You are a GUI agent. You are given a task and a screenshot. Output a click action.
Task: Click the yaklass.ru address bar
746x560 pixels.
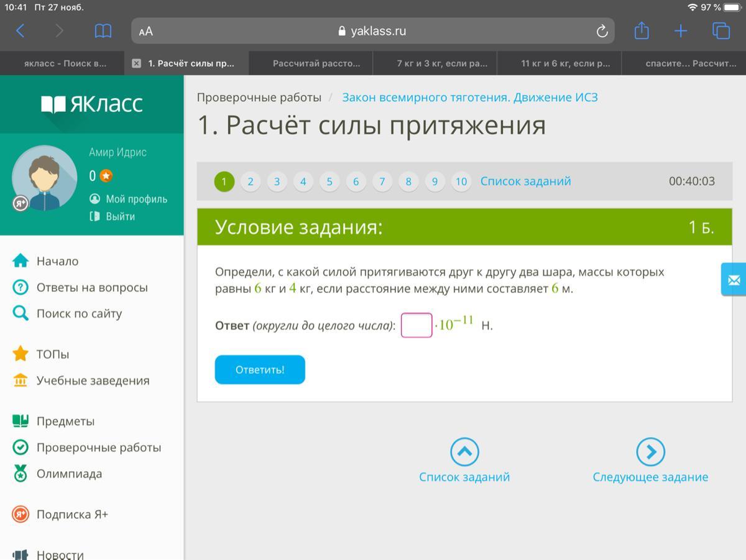(373, 31)
